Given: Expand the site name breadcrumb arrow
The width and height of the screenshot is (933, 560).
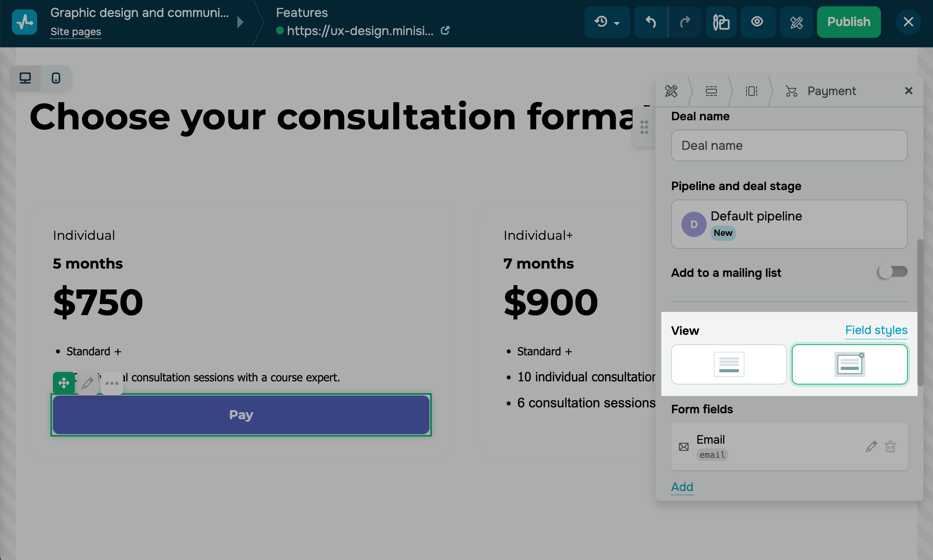Looking at the screenshot, I should coord(241,22).
